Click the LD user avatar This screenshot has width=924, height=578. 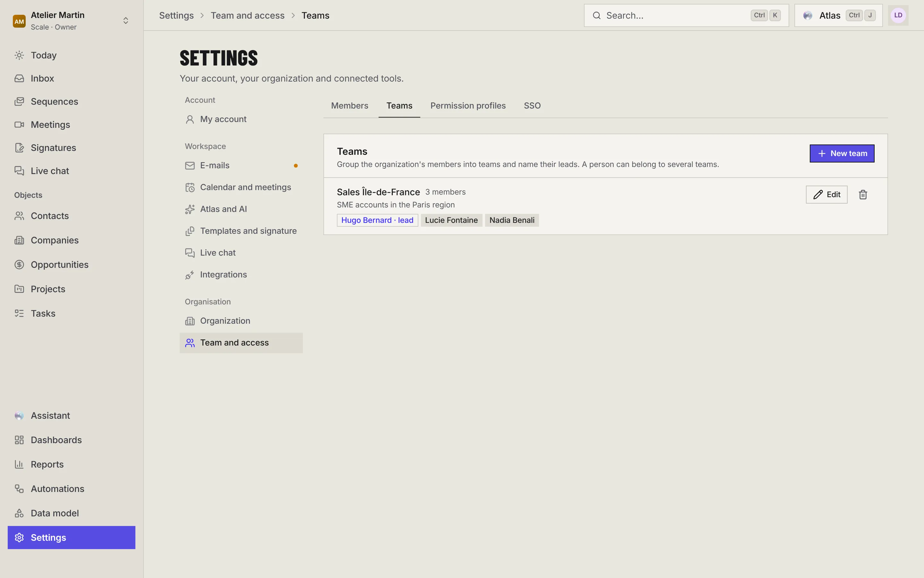click(x=898, y=15)
